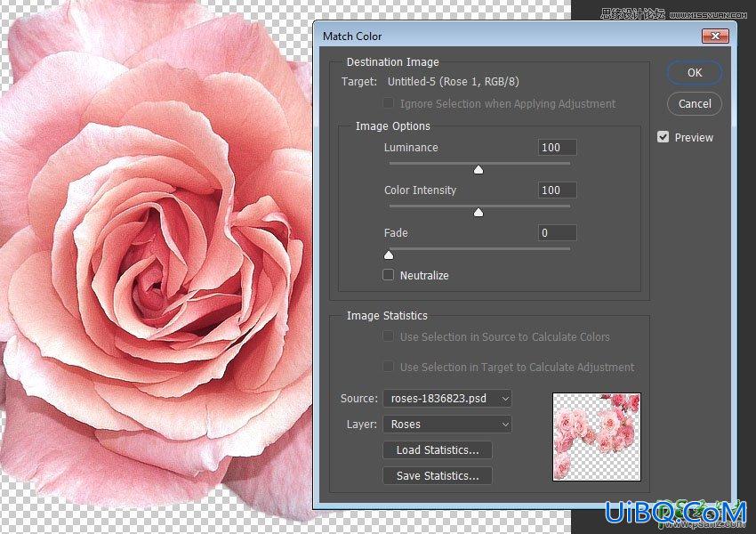Image resolution: width=756 pixels, height=534 pixels.
Task: Click the Image Options group label
Action: 392,125
